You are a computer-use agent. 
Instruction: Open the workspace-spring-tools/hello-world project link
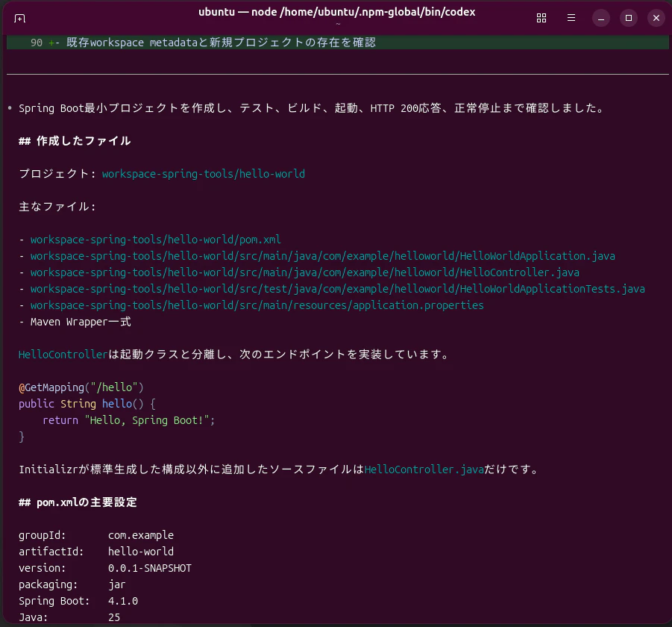pos(204,174)
